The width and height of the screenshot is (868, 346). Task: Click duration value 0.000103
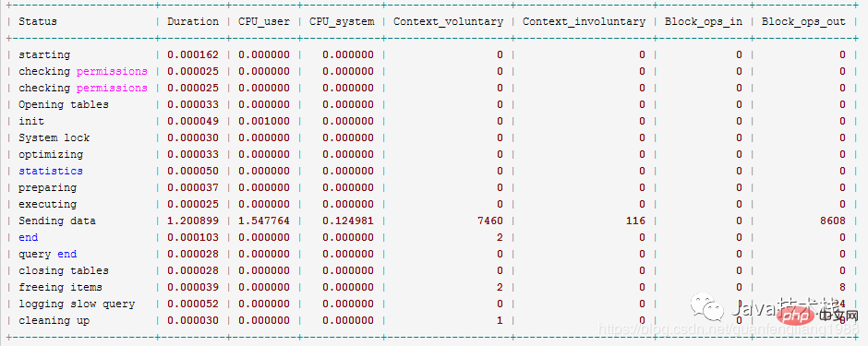click(x=193, y=237)
